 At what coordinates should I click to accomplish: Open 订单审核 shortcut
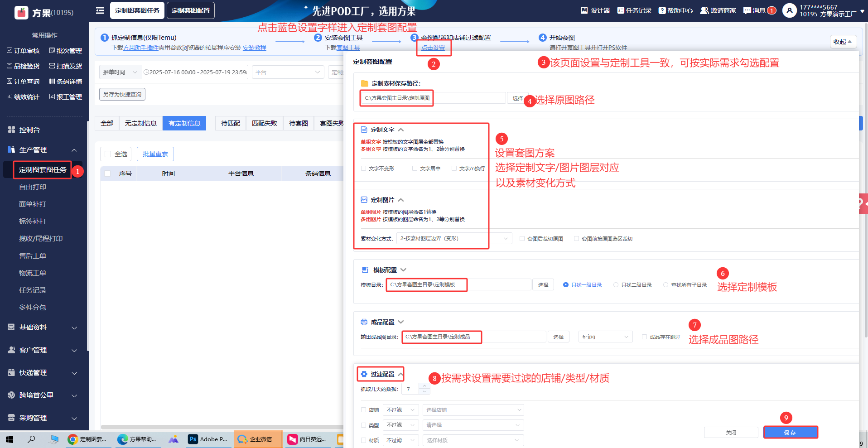23,51
